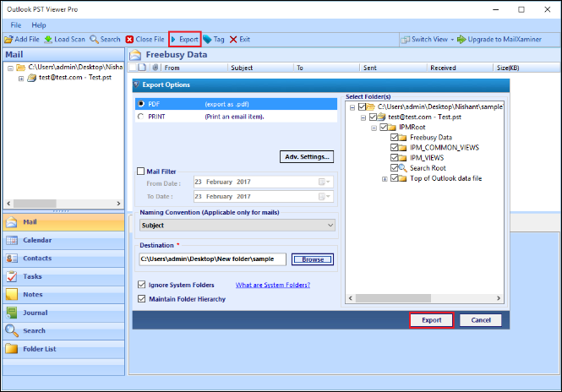Viewport: 562px width, 392px height.
Task: Uncheck the IPM_VIEWS folder checkbox
Action: point(395,158)
